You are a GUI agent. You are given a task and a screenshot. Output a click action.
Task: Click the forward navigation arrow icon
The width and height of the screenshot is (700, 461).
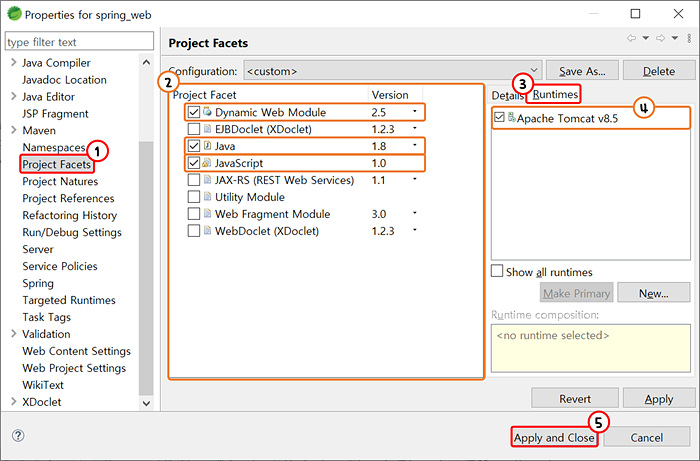coord(660,38)
